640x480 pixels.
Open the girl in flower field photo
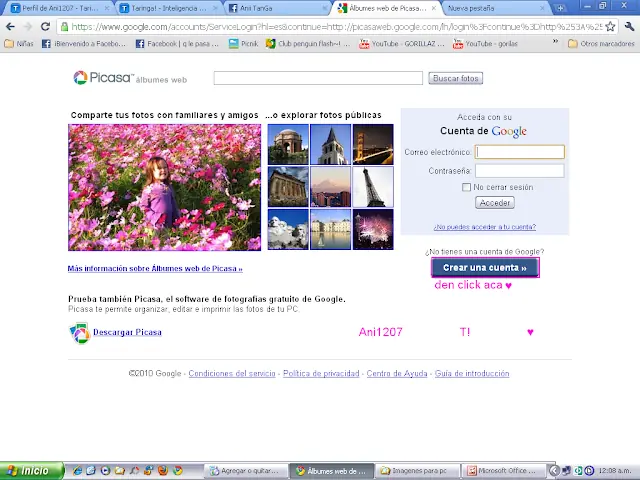[x=164, y=187]
